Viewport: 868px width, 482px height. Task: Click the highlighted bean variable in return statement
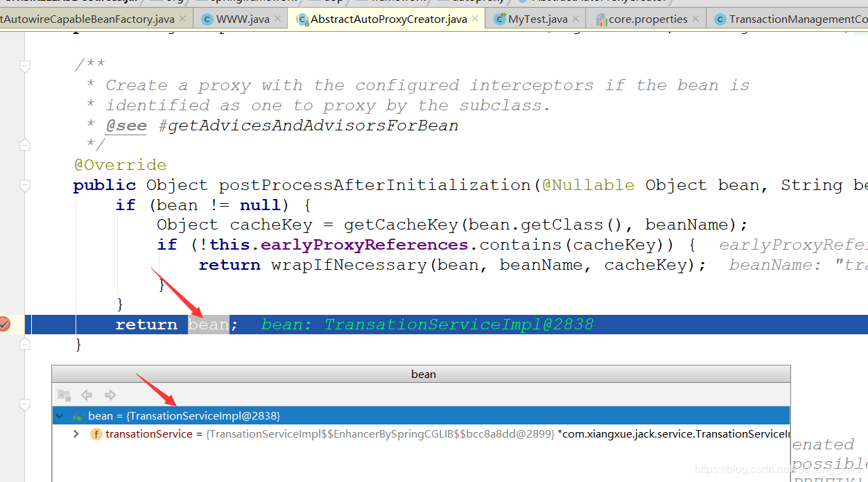coord(209,324)
